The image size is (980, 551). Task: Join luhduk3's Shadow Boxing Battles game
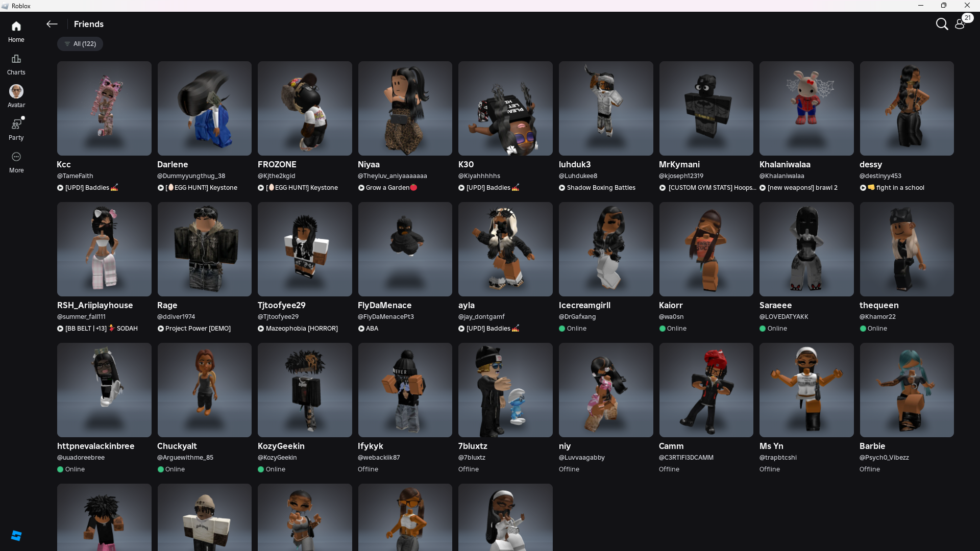[x=600, y=188]
